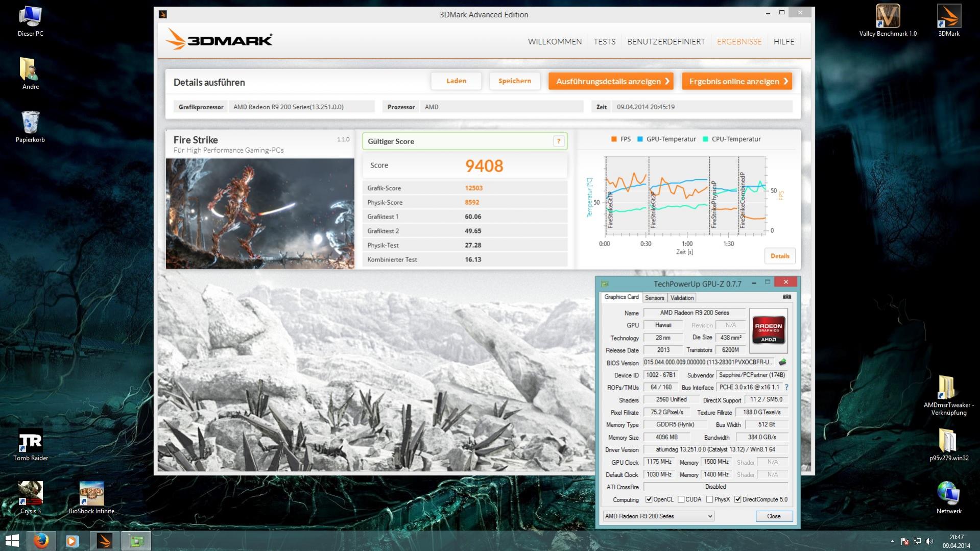Open the AMDmsrTweaker shortcut folder
This screenshot has width=980, height=551.
click(x=948, y=396)
